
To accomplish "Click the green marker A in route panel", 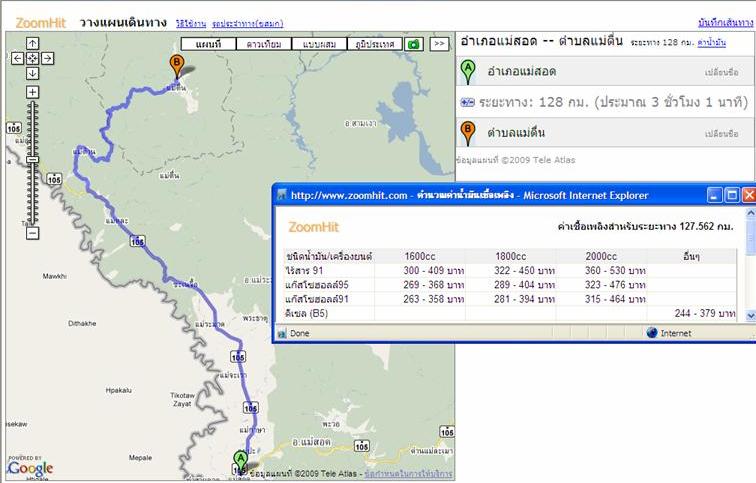I will [x=467, y=71].
